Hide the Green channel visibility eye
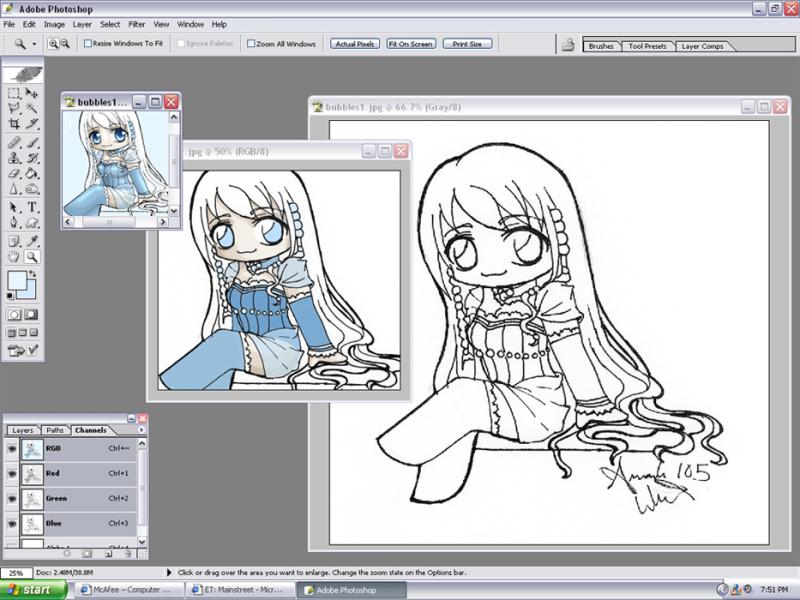 click(x=12, y=499)
